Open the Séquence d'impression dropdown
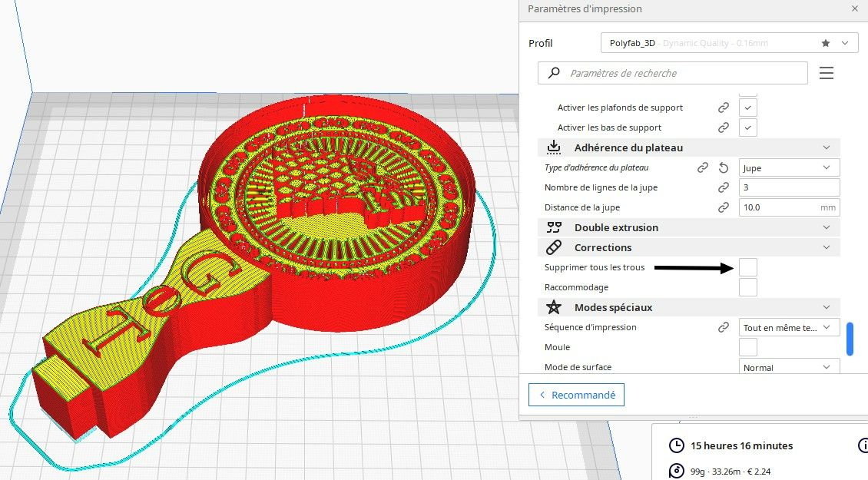This screenshot has width=868, height=480. [789, 327]
